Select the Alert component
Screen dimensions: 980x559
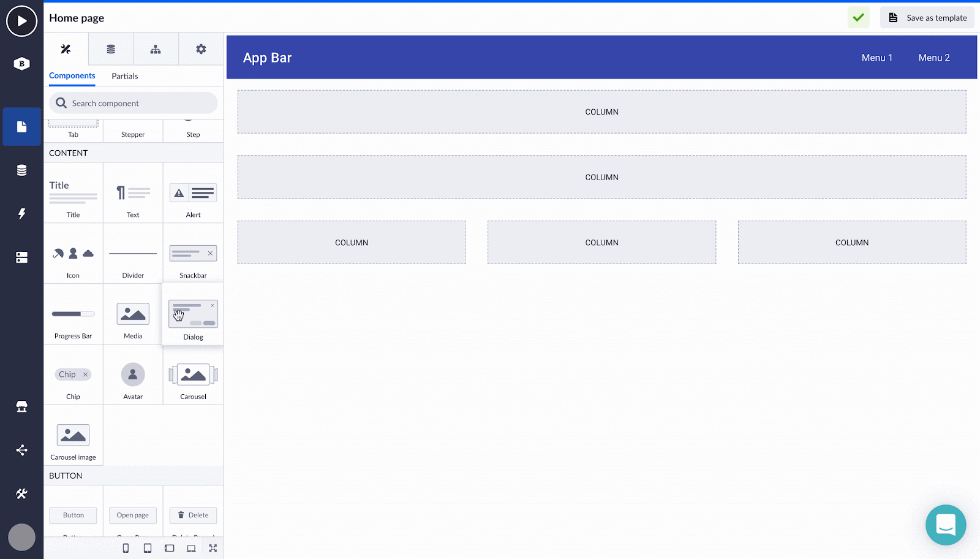193,193
